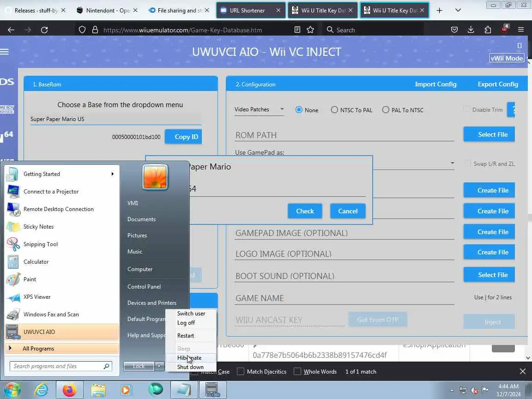Open the UWUVCI hamburger menu
532x399 pixels.
[x=5, y=52]
